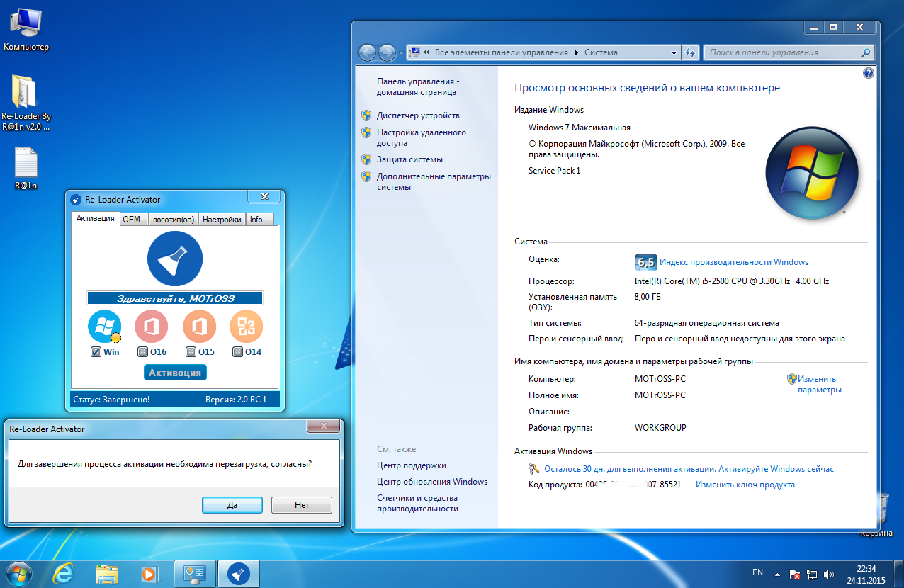The width and height of the screenshot is (904, 588).
Task: Open the Настройки tab
Action: point(222,220)
